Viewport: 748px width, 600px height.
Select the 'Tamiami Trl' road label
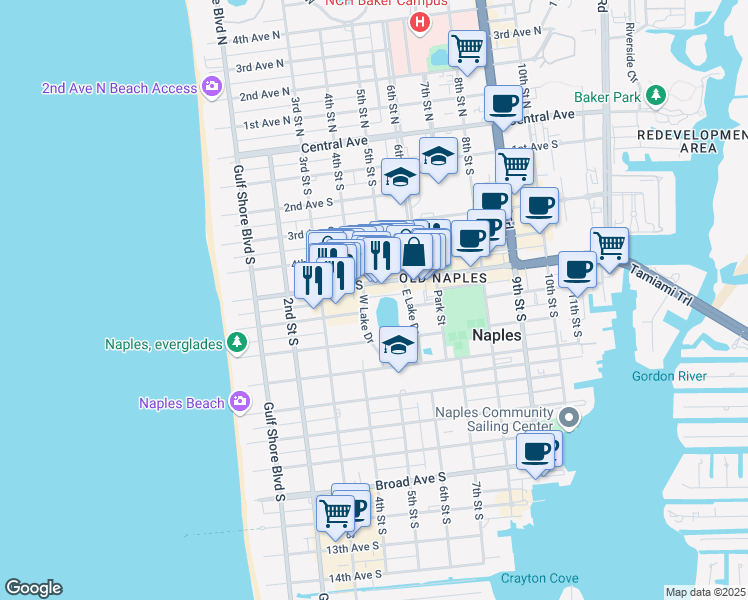[661, 285]
